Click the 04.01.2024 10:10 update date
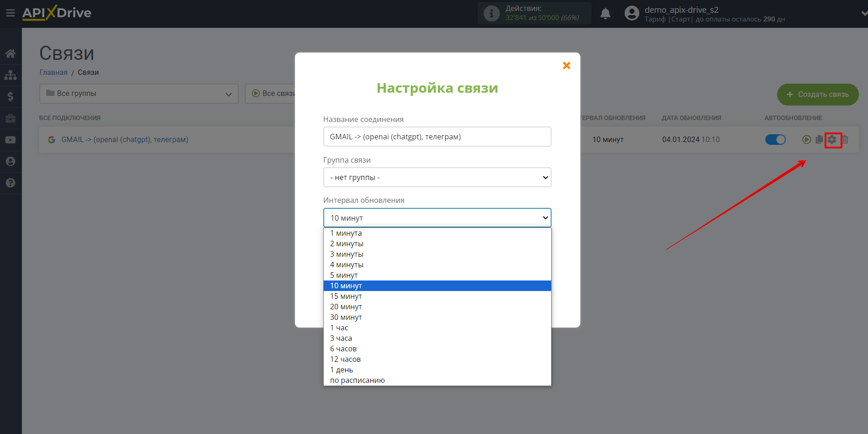This screenshot has height=434, width=868. [x=691, y=139]
